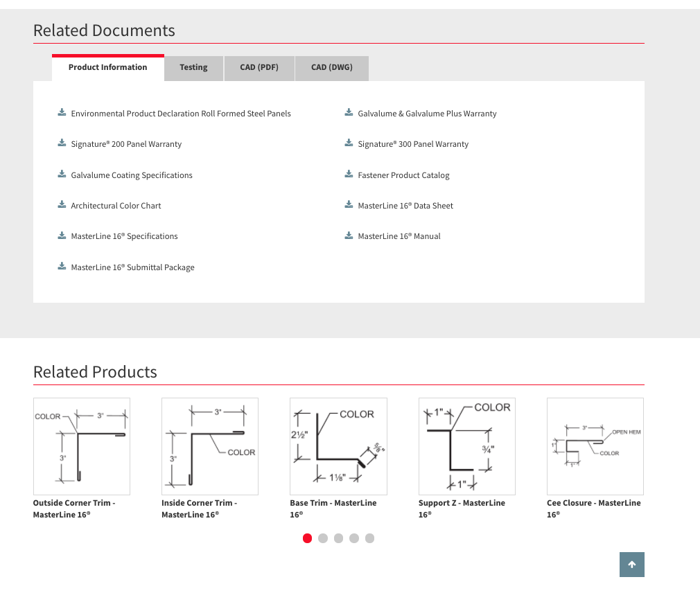Click download icon for MasterLine 16 Submittal Package
This screenshot has width=700, height=602.
click(x=62, y=267)
